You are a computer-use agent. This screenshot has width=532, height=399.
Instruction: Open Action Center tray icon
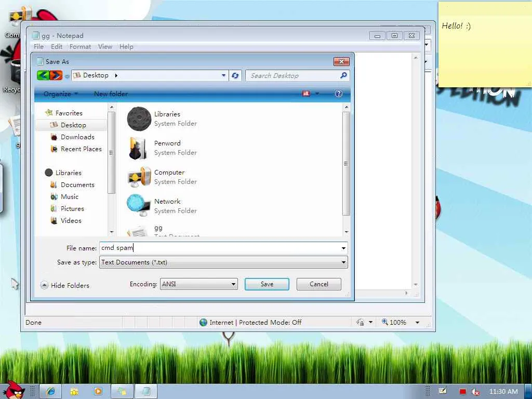(x=443, y=391)
